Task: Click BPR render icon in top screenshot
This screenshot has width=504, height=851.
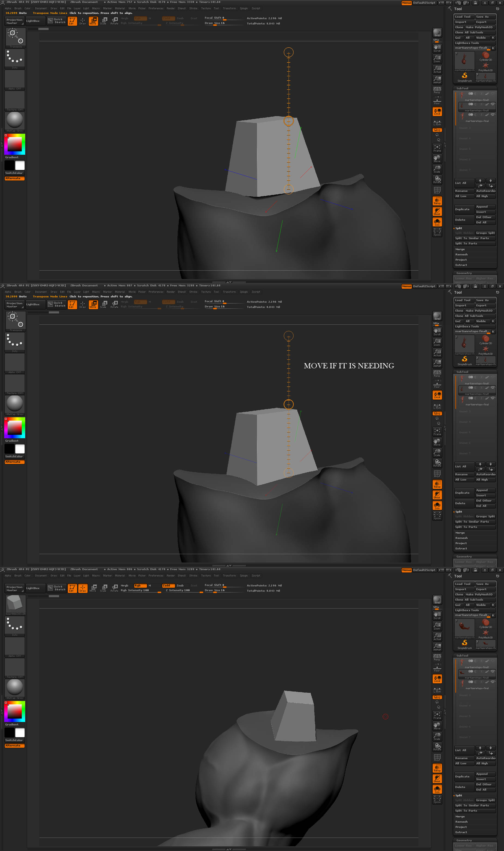Action: (x=437, y=33)
